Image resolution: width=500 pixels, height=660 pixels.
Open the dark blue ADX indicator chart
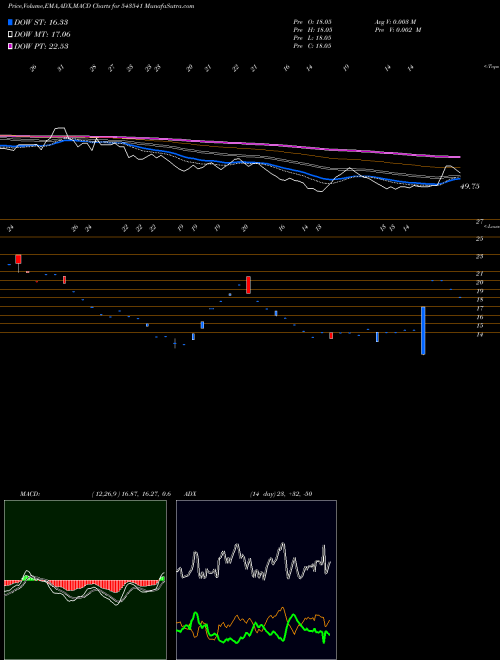click(x=256, y=580)
